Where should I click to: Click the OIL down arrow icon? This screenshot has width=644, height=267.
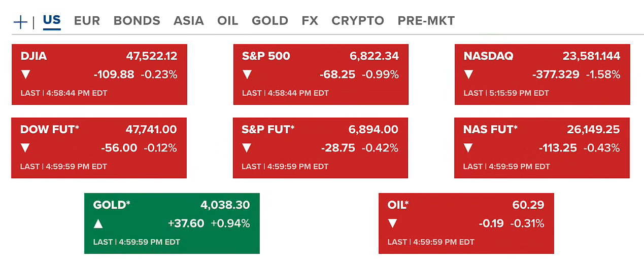point(392,223)
